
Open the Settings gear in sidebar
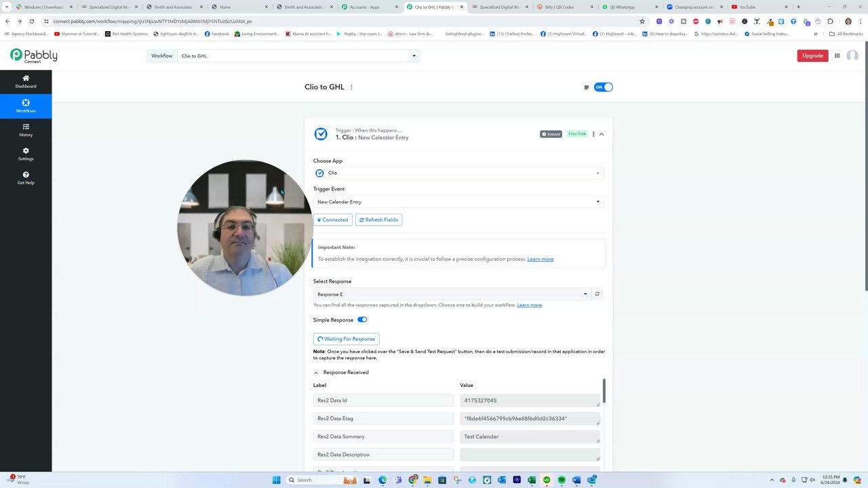coord(26,154)
